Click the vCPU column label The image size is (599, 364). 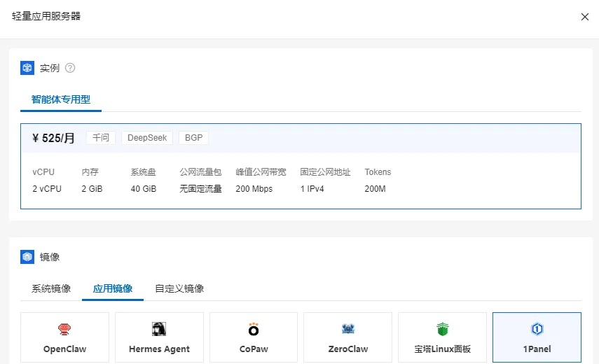43,172
